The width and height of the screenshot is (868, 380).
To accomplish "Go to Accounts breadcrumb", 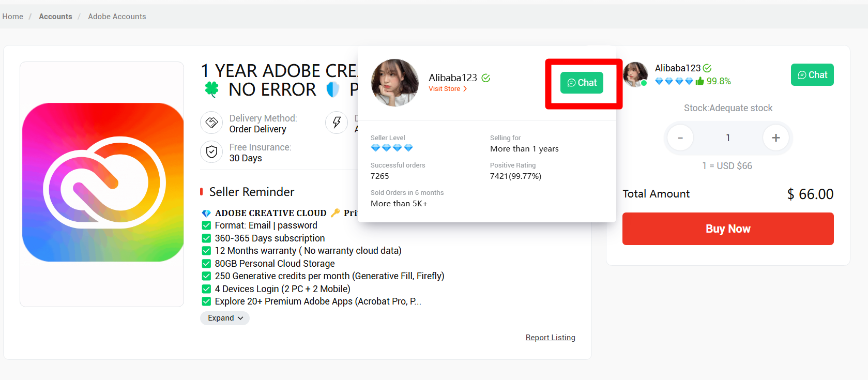I will [55, 17].
